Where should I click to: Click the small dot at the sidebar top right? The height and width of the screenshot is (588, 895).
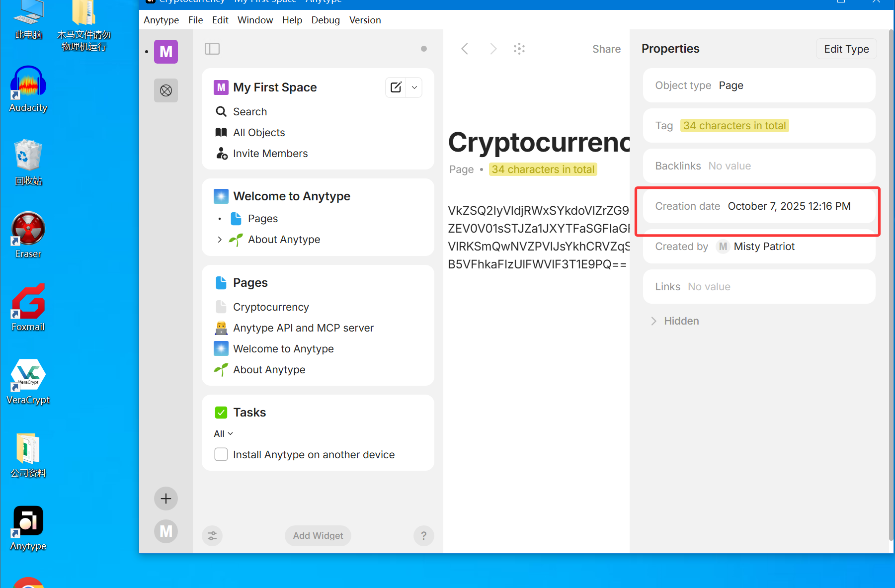coord(424,49)
